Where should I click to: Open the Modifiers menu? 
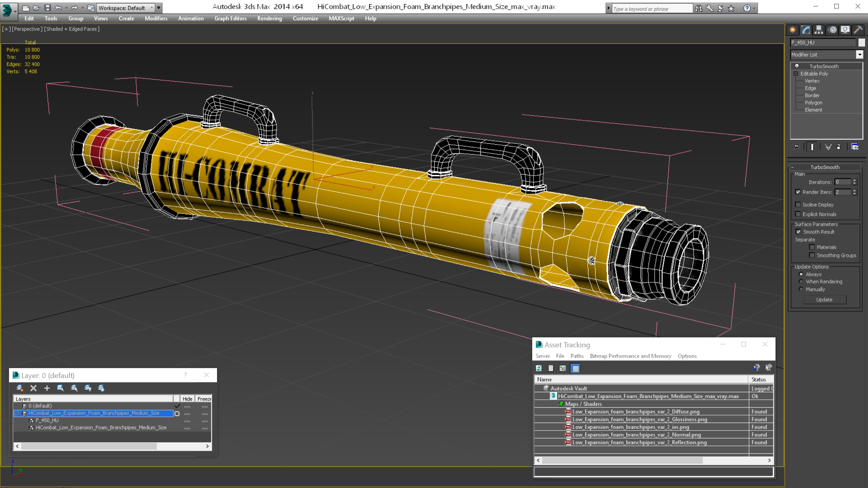[156, 18]
